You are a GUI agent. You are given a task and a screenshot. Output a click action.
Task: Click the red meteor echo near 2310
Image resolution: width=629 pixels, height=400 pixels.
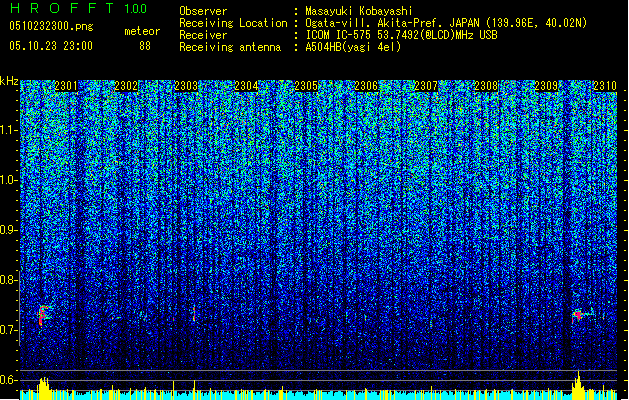(579, 315)
